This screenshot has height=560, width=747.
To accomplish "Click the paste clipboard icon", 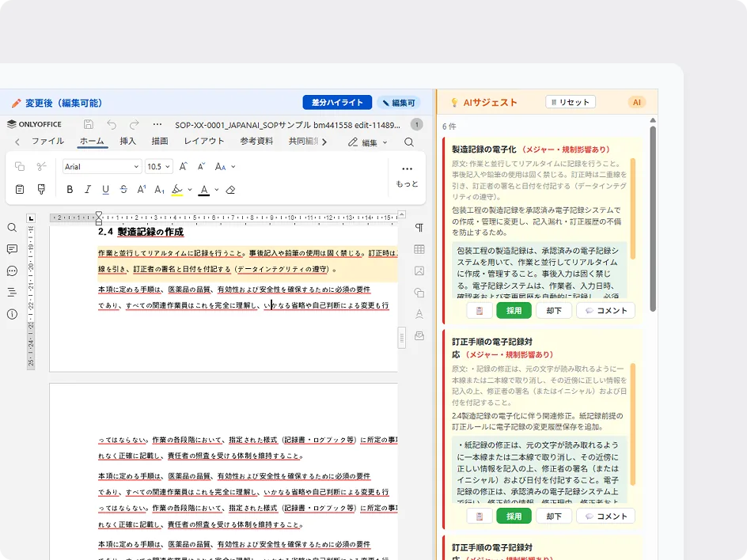I will pyautogui.click(x=20, y=190).
